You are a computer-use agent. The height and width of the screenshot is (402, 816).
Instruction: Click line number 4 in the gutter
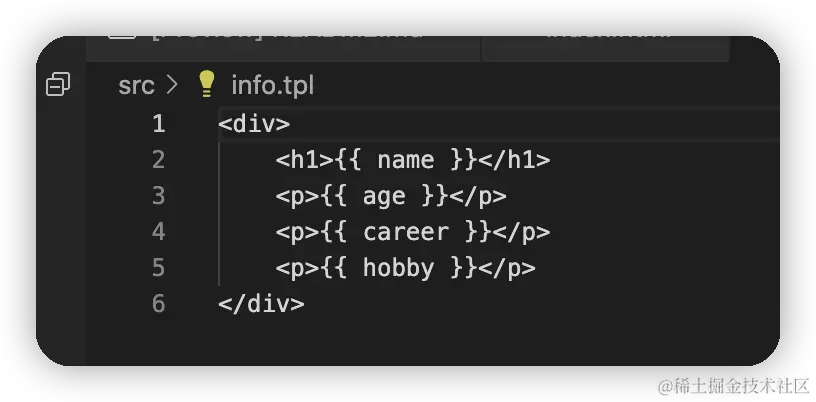pyautogui.click(x=158, y=232)
